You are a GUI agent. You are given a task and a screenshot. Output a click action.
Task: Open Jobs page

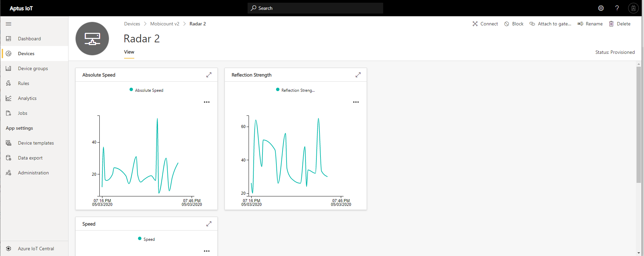(34, 113)
